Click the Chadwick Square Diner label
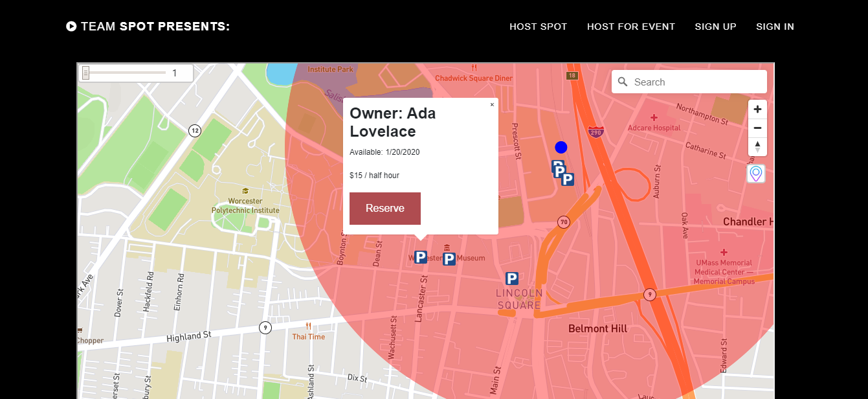This screenshot has height=399, width=868. click(474, 78)
